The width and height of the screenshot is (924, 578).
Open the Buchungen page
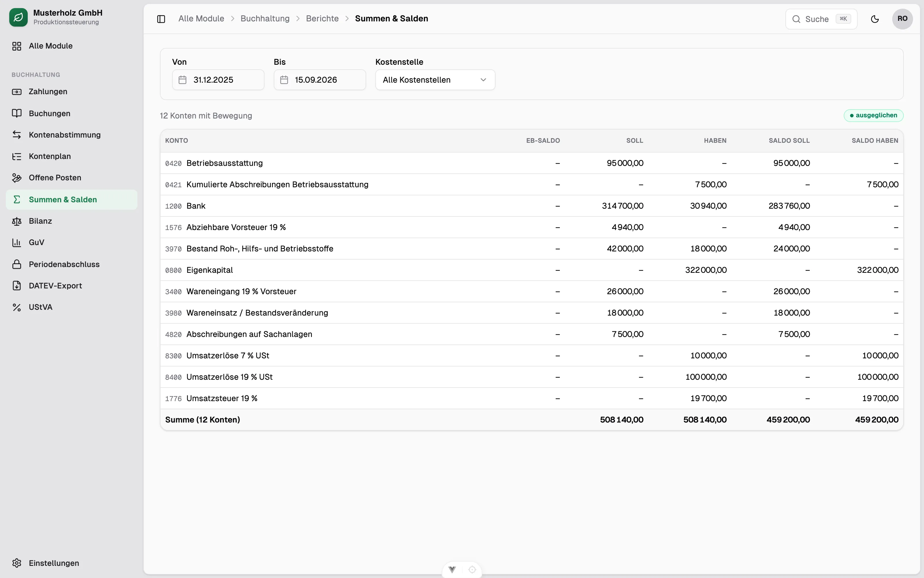pos(71,113)
